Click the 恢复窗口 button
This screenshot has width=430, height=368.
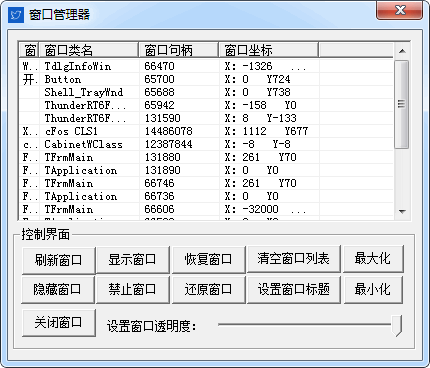(208, 260)
